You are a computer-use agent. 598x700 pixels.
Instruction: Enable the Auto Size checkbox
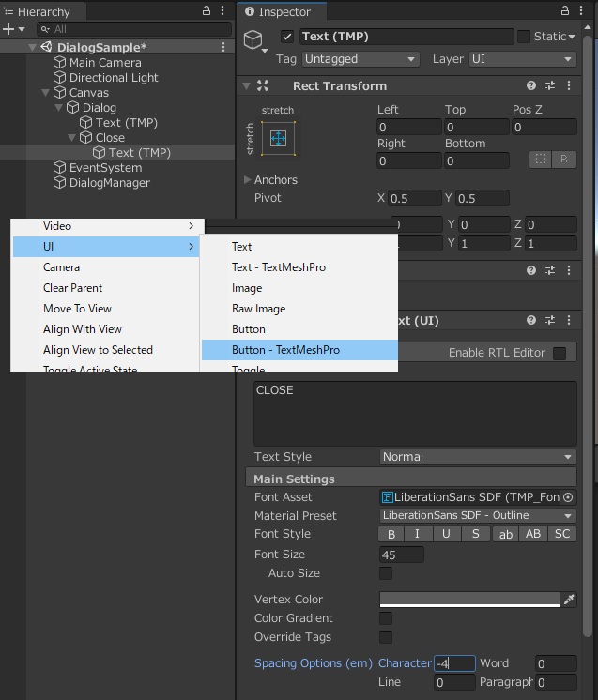point(386,573)
